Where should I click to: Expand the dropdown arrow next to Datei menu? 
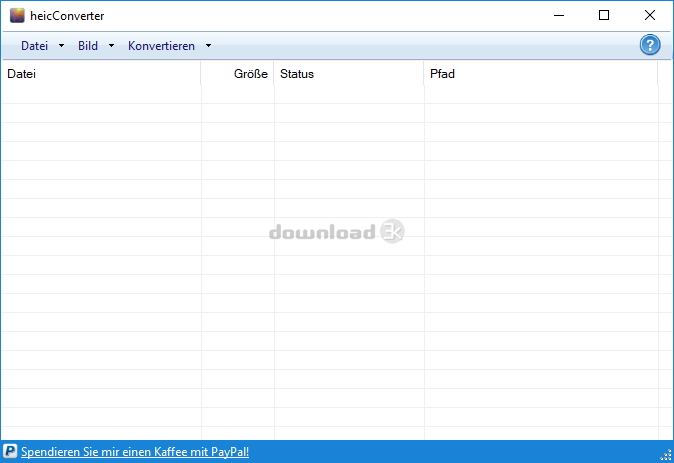click(x=61, y=46)
